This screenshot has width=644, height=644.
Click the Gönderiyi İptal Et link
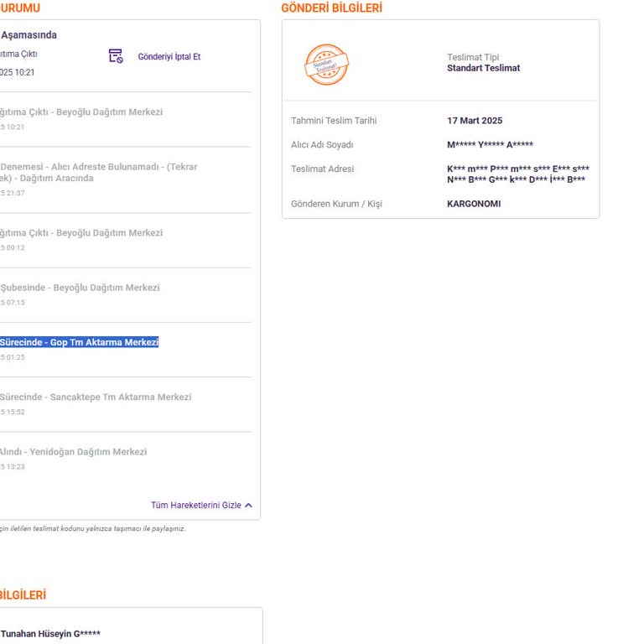point(169,57)
